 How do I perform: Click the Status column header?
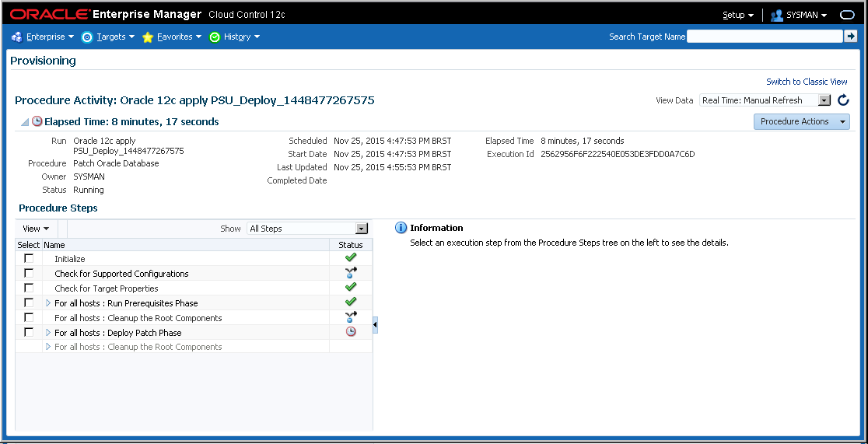(351, 245)
